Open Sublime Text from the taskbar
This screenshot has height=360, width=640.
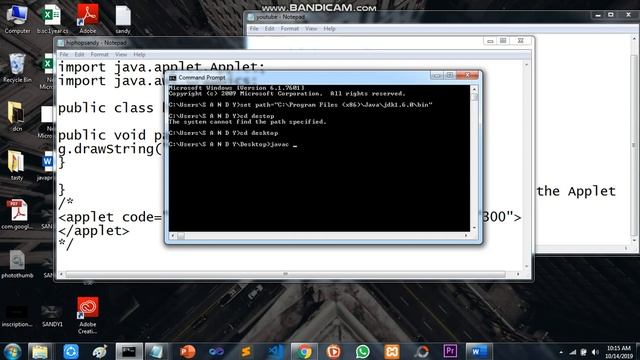(246, 351)
